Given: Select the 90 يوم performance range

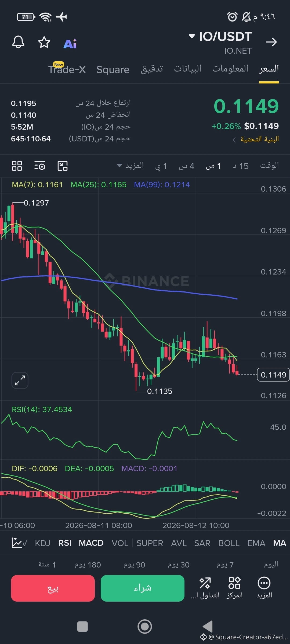Looking at the screenshot, I should (x=134, y=565).
